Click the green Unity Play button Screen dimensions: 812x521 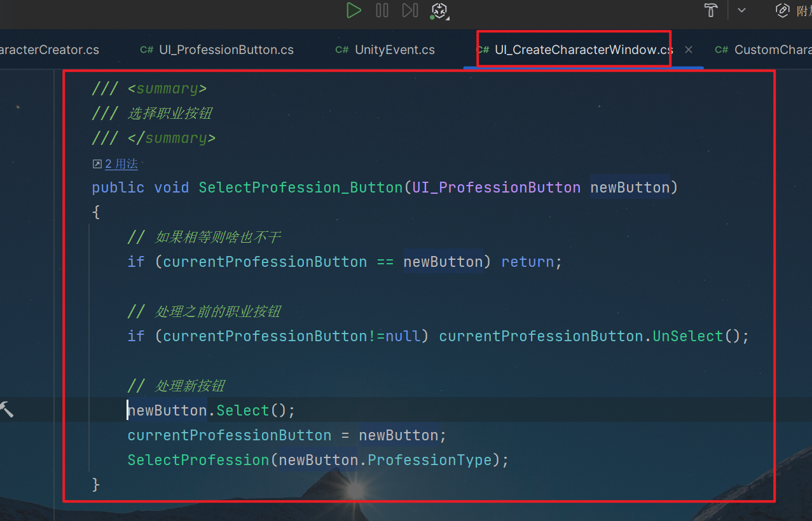(354, 10)
